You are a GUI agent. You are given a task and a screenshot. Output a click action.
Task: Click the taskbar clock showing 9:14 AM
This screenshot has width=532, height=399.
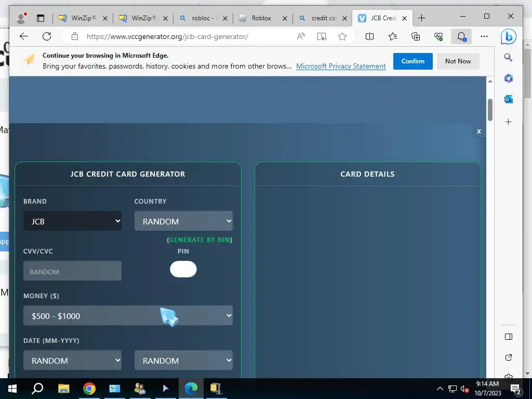(487, 389)
